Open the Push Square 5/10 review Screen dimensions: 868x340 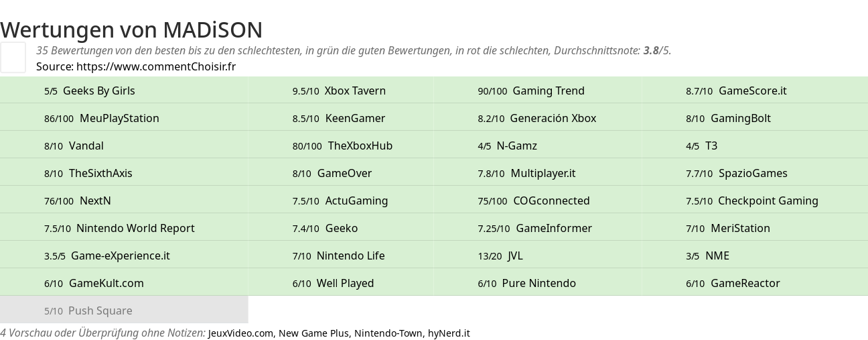point(124,310)
